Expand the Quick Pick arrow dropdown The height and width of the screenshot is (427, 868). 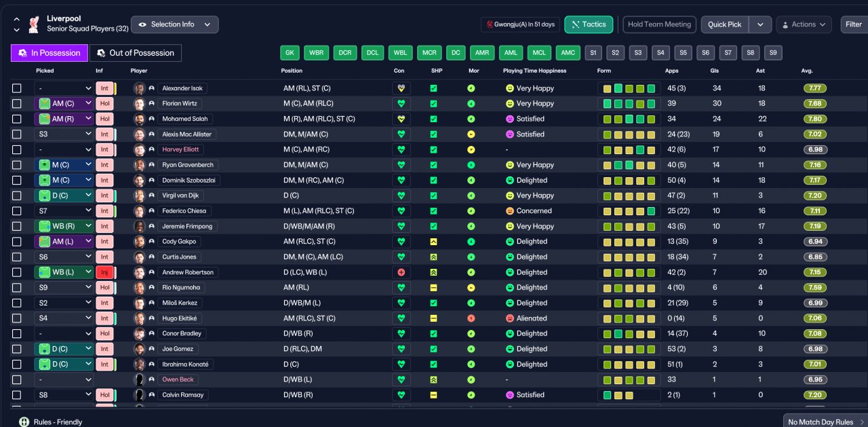pyautogui.click(x=760, y=24)
